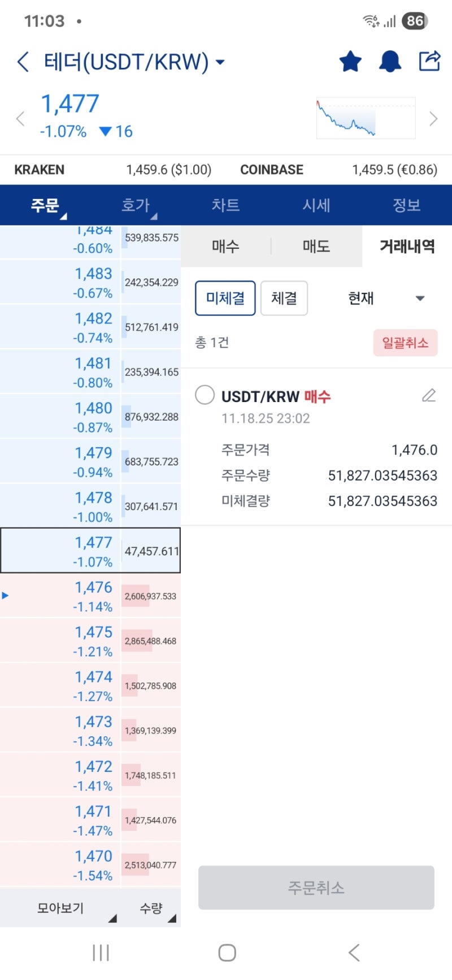452x980 pixels.
Task: Switch filter to 체결 orders
Action: point(284,298)
